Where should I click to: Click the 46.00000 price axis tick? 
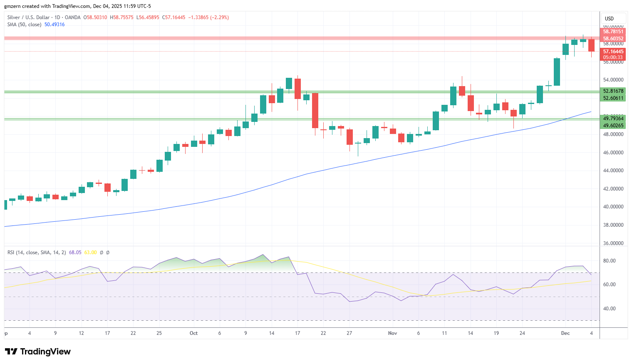613,153
